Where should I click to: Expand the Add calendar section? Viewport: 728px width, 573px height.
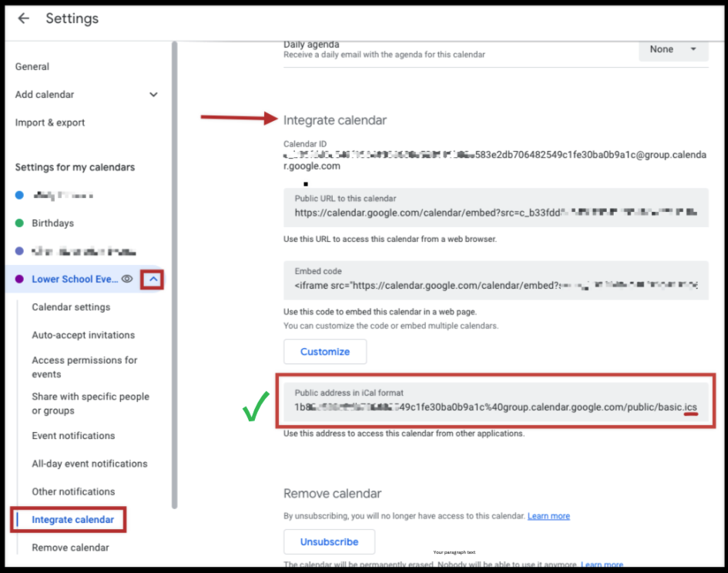(153, 95)
